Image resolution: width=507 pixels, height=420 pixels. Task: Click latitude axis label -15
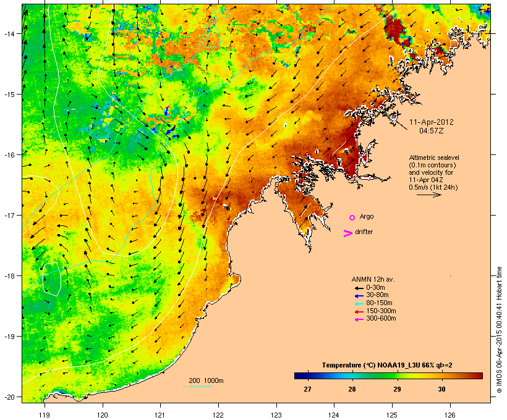(9, 94)
